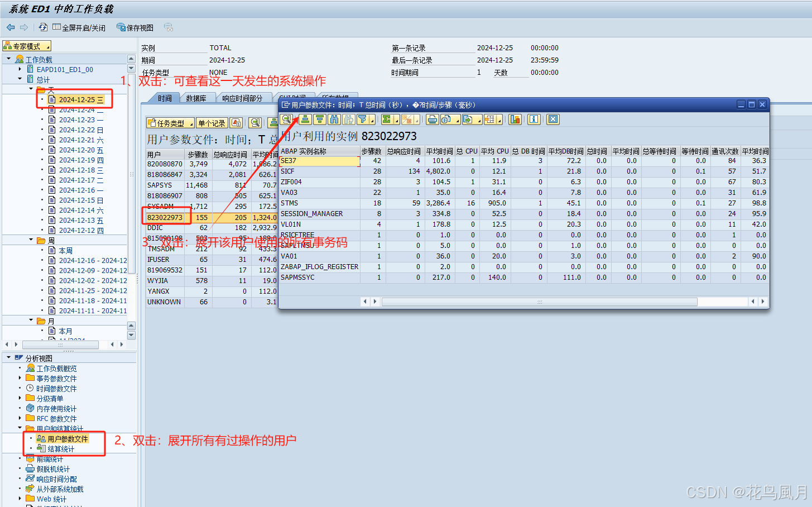Collapse the 总计 node

(x=20, y=79)
